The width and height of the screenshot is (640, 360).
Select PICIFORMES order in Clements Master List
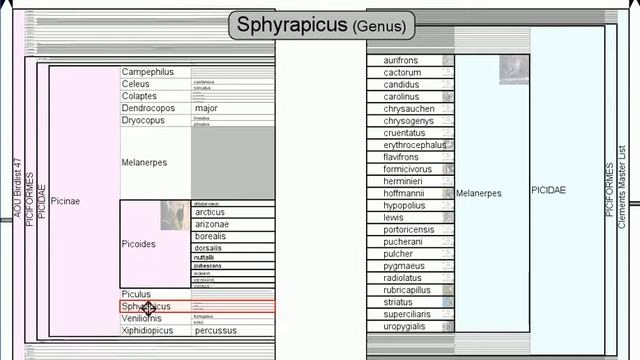coord(610,190)
